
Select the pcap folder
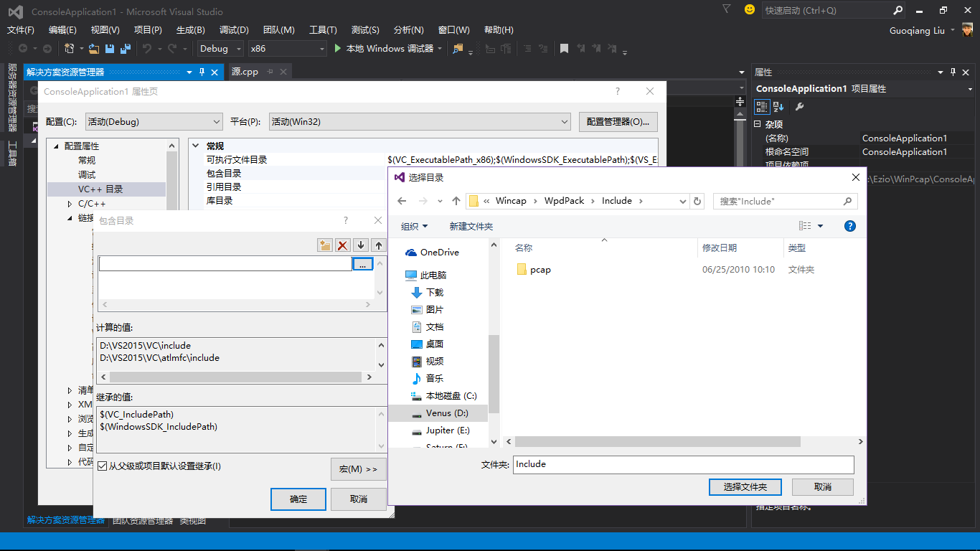click(533, 270)
